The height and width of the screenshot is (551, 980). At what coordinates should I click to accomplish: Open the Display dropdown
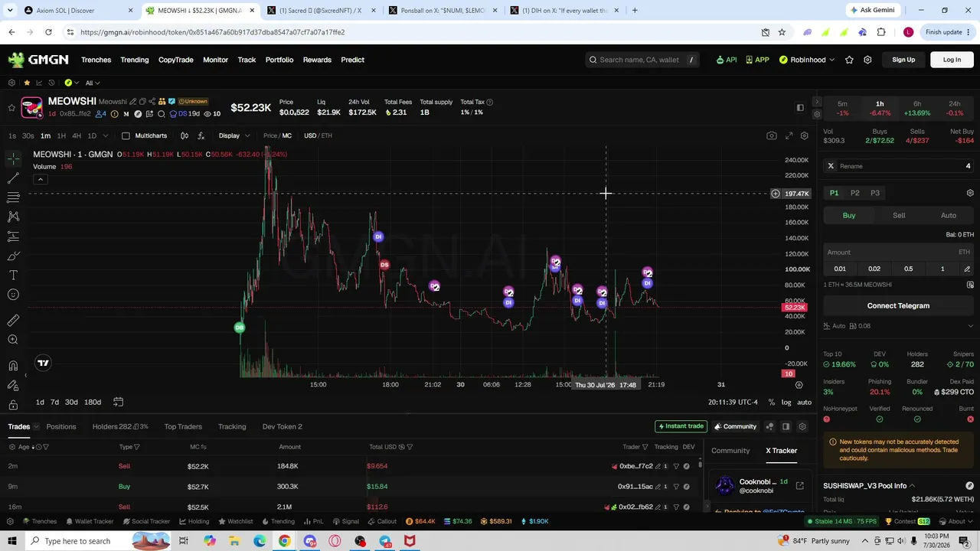(x=234, y=135)
